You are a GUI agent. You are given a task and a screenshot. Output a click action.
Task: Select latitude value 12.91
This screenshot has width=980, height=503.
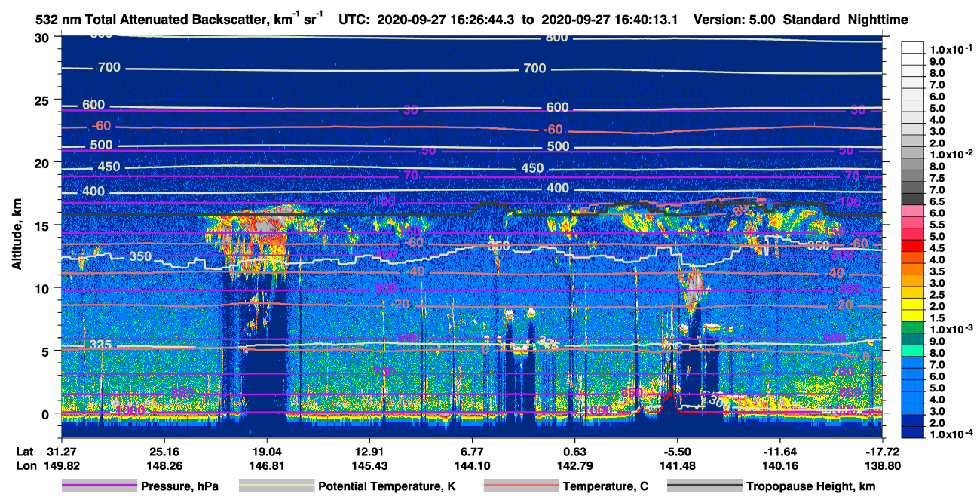369,452
